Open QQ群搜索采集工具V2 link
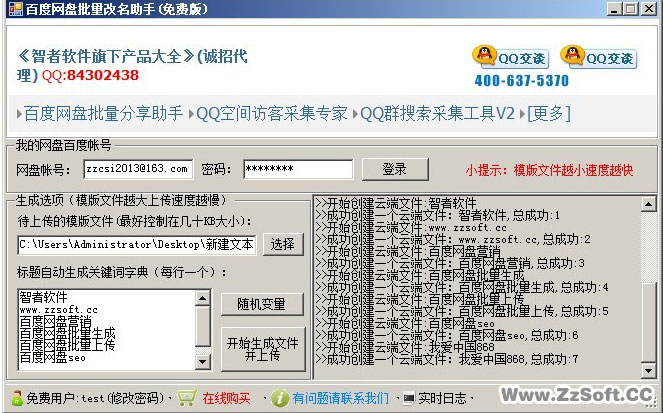 coord(437,114)
